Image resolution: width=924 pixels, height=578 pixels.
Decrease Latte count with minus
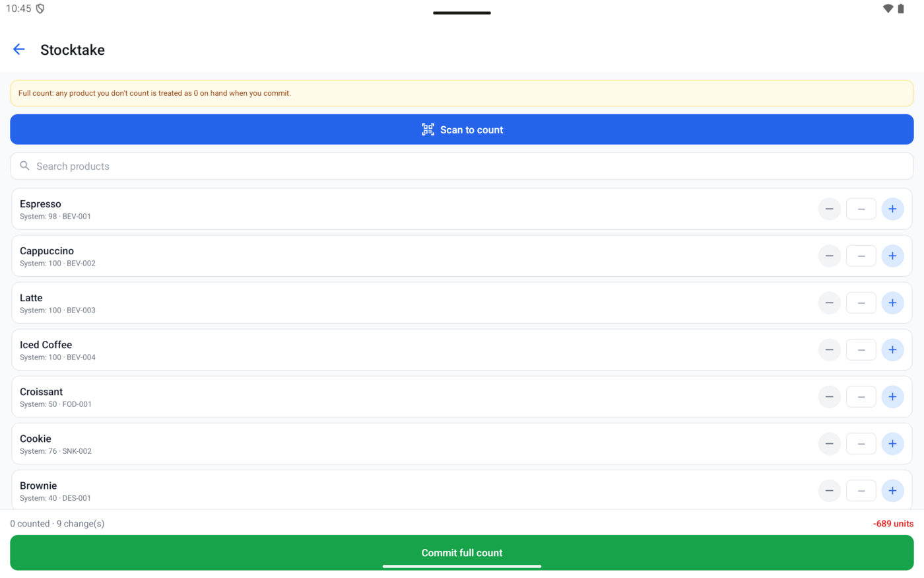(829, 303)
